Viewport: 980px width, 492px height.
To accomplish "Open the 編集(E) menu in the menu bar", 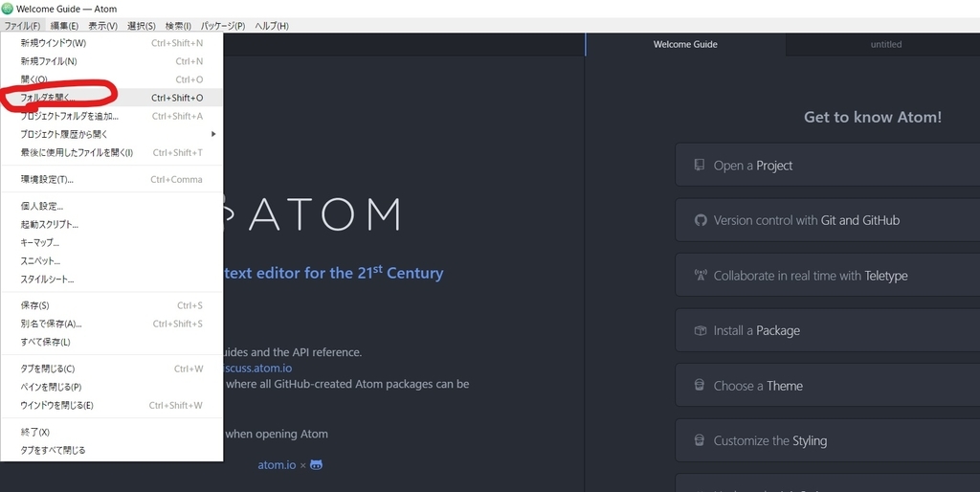I will point(64,26).
